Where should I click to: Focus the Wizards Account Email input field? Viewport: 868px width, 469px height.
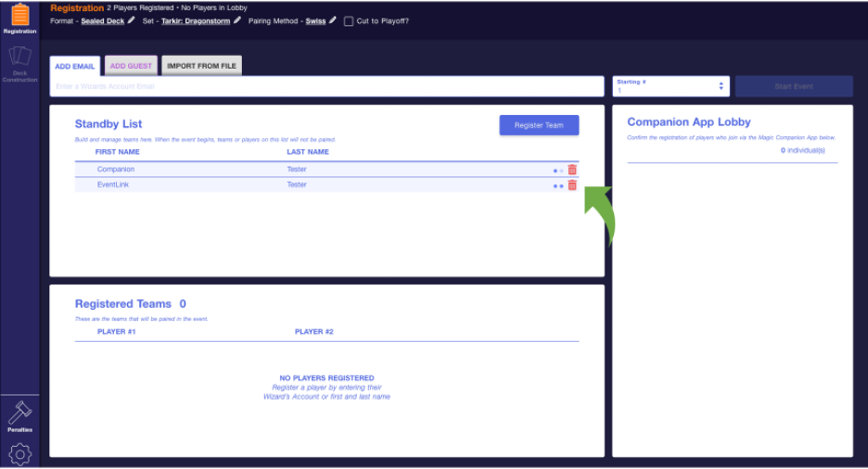click(326, 86)
